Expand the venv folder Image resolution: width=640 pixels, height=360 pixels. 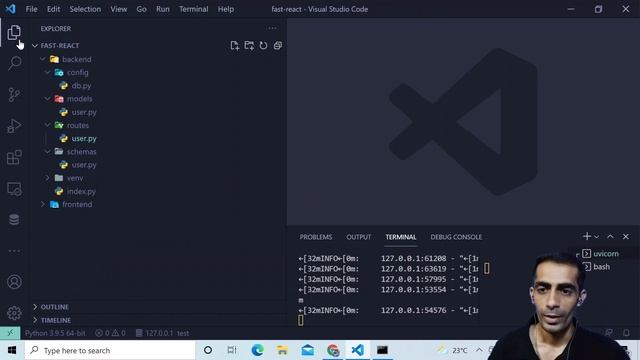click(48, 178)
